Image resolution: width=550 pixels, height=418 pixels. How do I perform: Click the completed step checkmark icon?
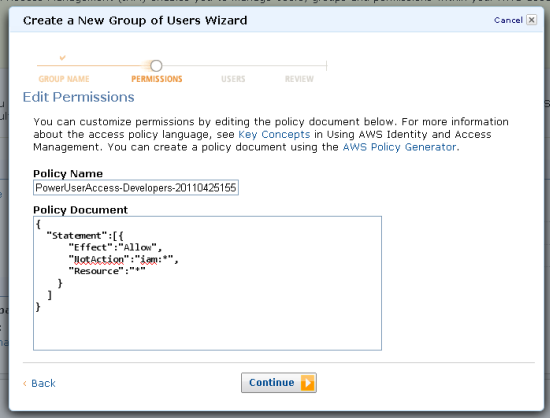click(x=62, y=58)
